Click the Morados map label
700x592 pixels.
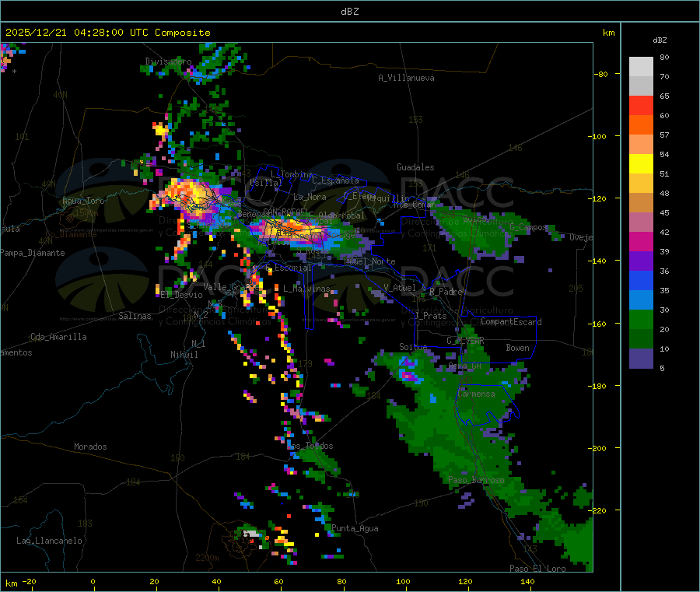click(x=90, y=447)
